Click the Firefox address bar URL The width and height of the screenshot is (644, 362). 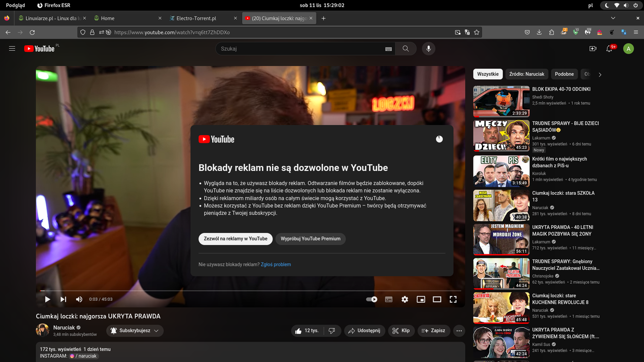pyautogui.click(x=172, y=32)
